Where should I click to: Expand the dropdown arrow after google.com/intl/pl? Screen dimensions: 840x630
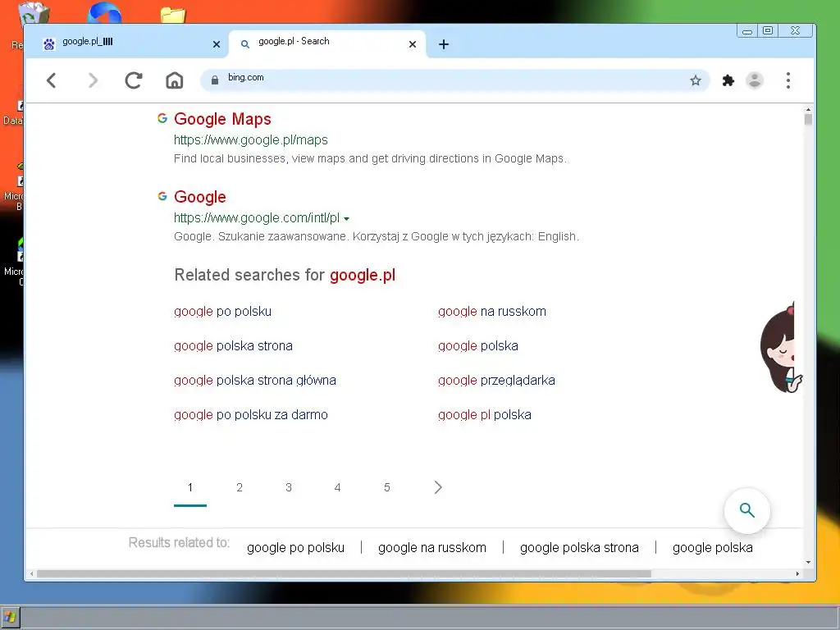point(347,218)
